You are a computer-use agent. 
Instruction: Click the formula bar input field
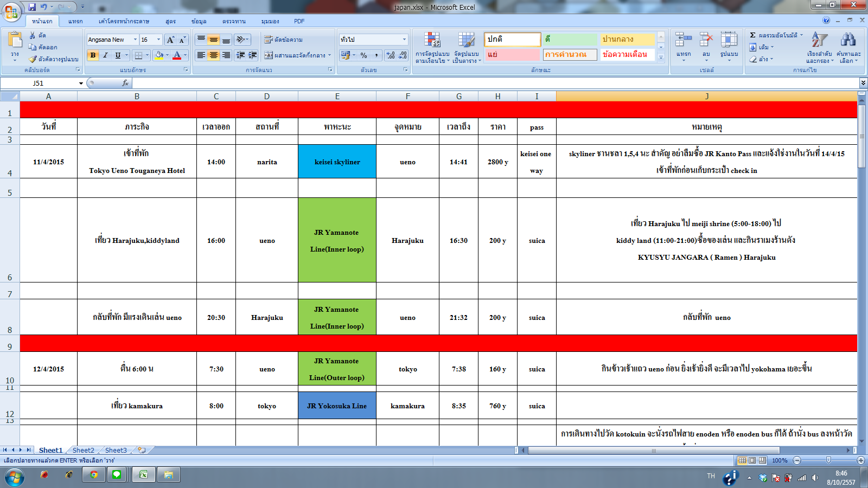click(495, 83)
